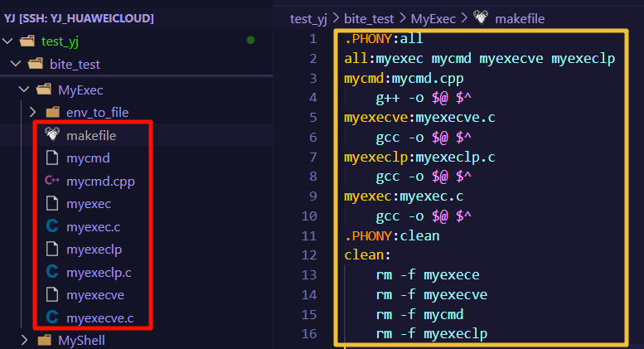The image size is (644, 349).
Task: Click 'myexecve:myexecve.c' on line 5
Action: point(419,118)
